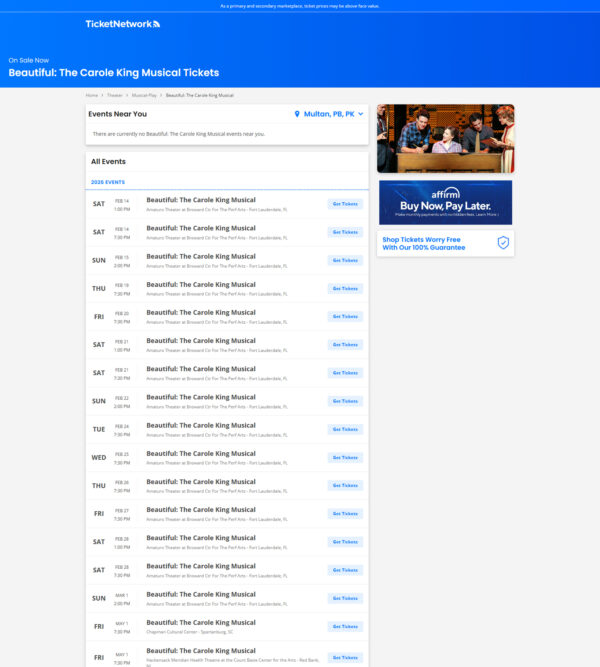Click the TicketNetwork logo
The image size is (600, 667).
(x=122, y=24)
